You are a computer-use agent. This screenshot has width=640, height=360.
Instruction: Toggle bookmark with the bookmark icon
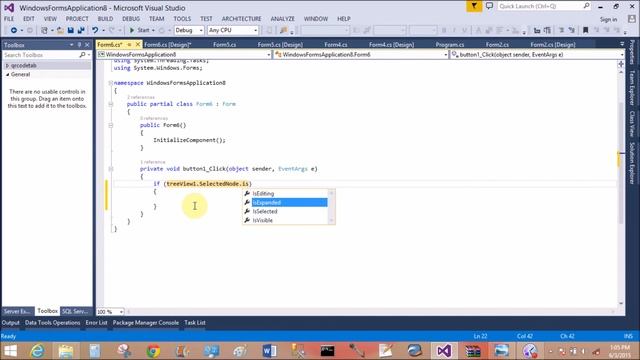[x=586, y=30]
